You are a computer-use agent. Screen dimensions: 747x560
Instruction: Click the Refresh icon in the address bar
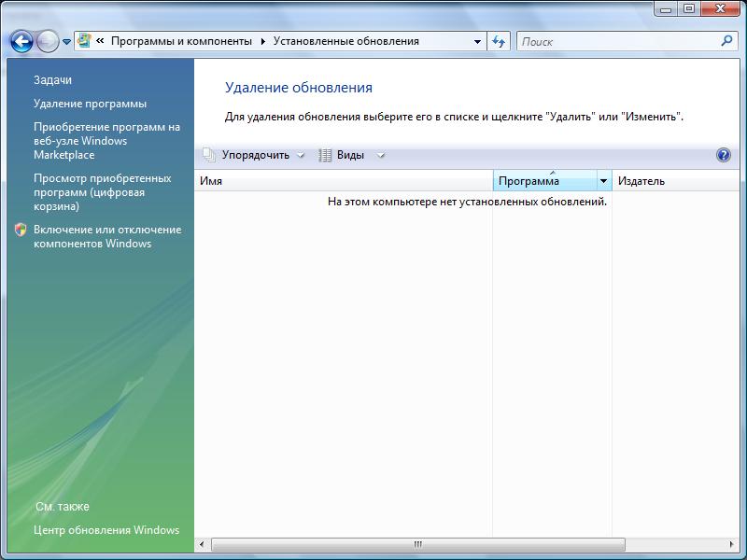tap(501, 41)
